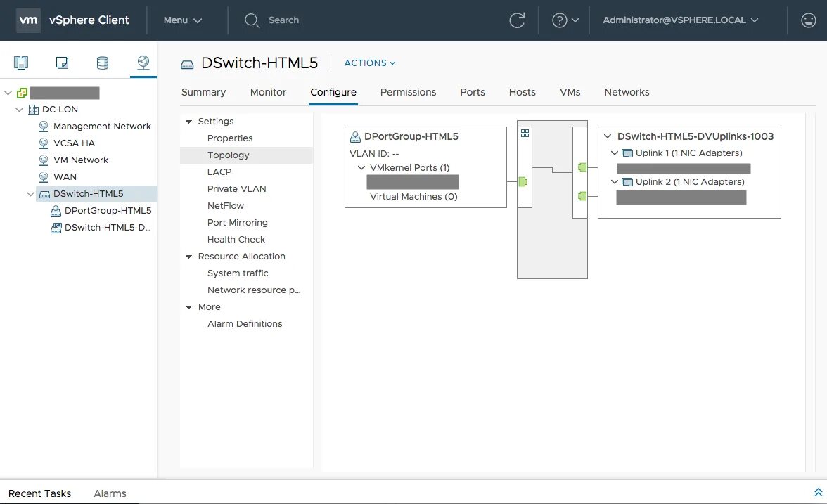827x504 pixels.
Task: Open the Alarms tab at bottom
Action: (110, 493)
